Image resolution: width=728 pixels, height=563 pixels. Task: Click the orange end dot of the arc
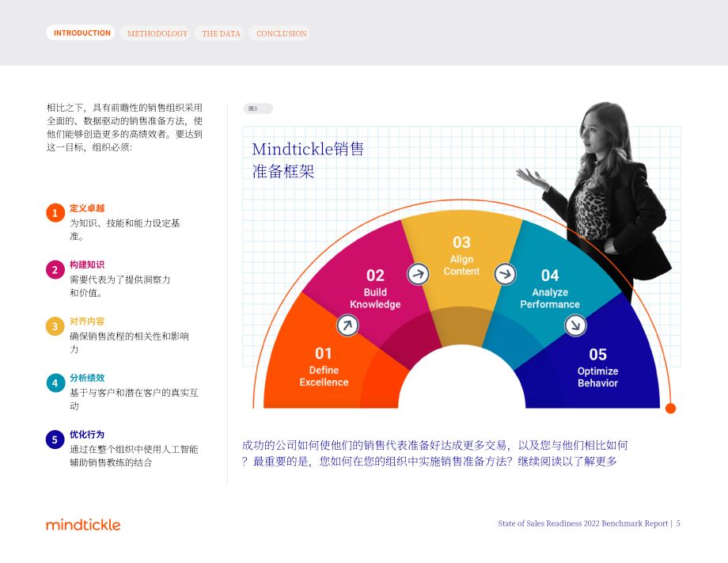click(x=670, y=409)
